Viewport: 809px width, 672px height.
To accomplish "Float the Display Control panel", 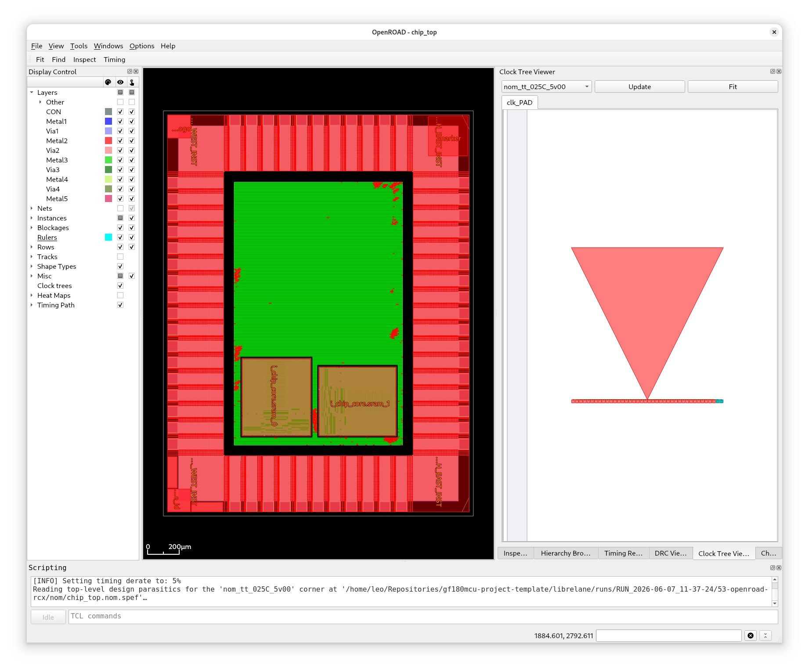I will pyautogui.click(x=130, y=72).
